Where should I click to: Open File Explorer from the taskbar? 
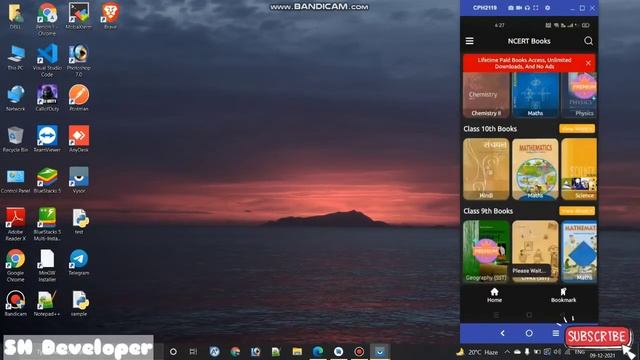pos(297,351)
